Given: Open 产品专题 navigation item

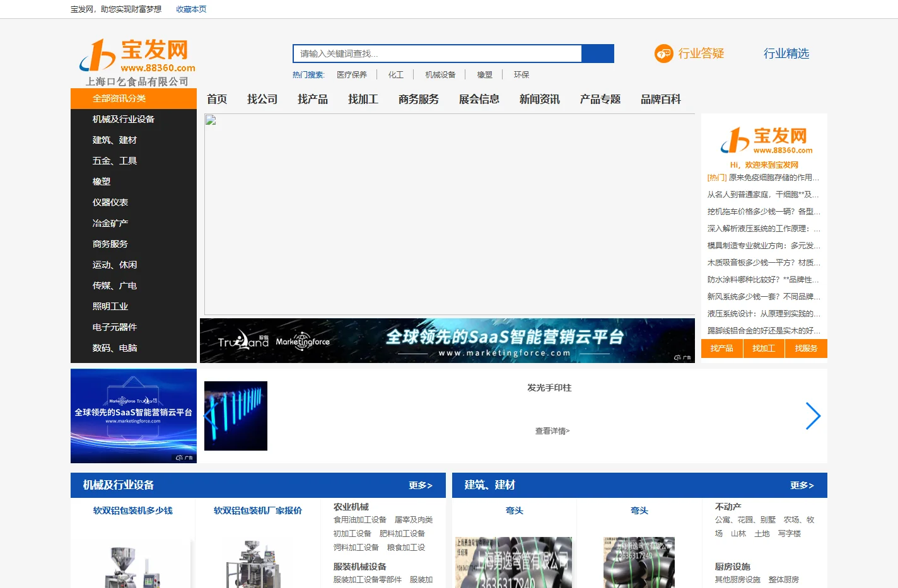Looking at the screenshot, I should pyautogui.click(x=600, y=99).
